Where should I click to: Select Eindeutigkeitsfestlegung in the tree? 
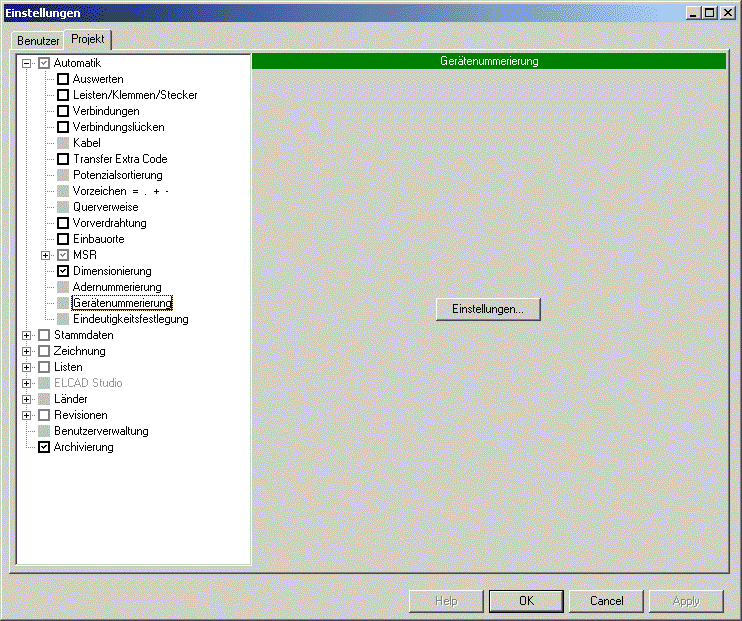click(131, 319)
